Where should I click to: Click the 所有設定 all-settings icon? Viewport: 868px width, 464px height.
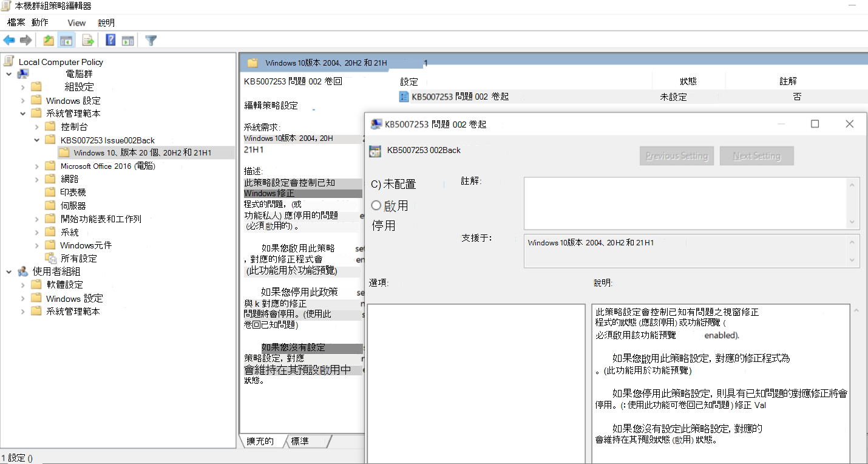(51, 258)
